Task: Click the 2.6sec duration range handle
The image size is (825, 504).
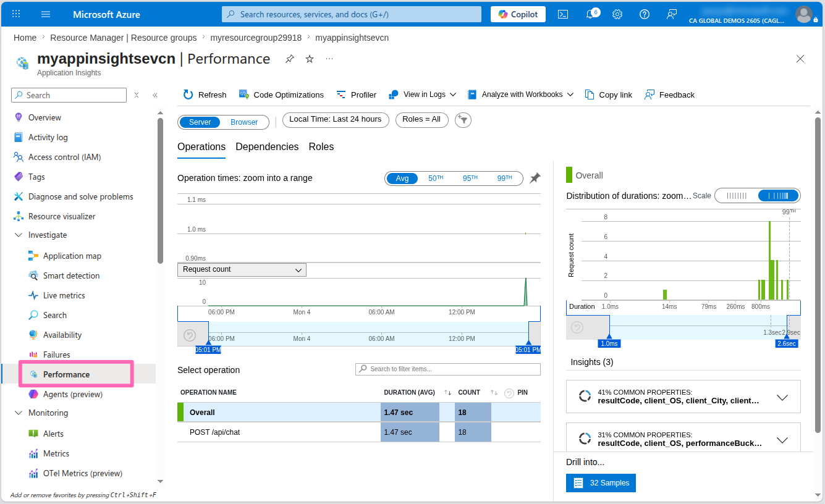Action: (x=787, y=343)
